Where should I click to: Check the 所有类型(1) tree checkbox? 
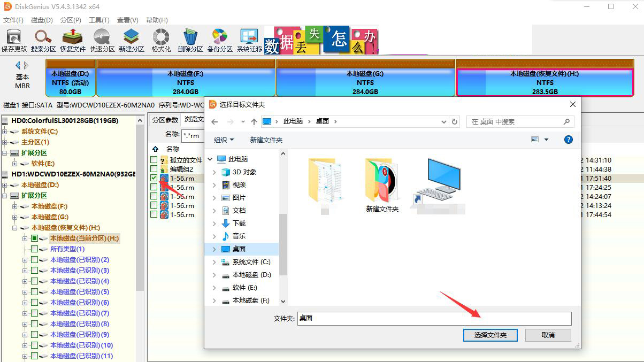[35, 249]
